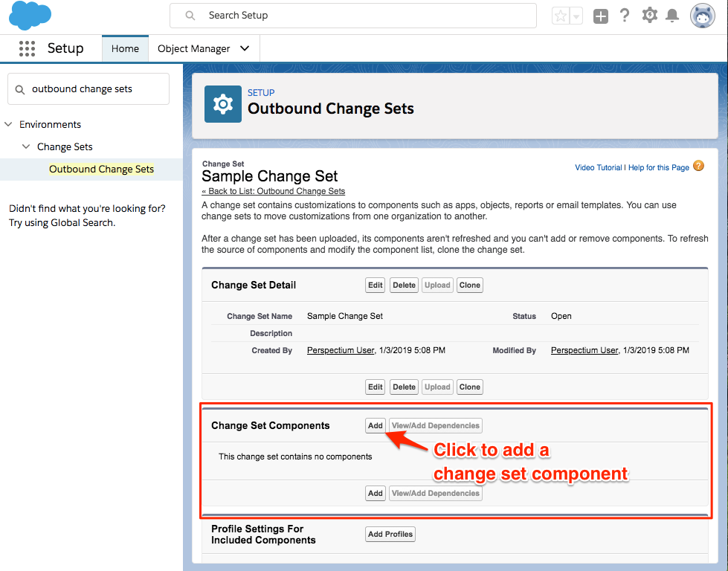
Task: View notifications bell
Action: coord(672,16)
